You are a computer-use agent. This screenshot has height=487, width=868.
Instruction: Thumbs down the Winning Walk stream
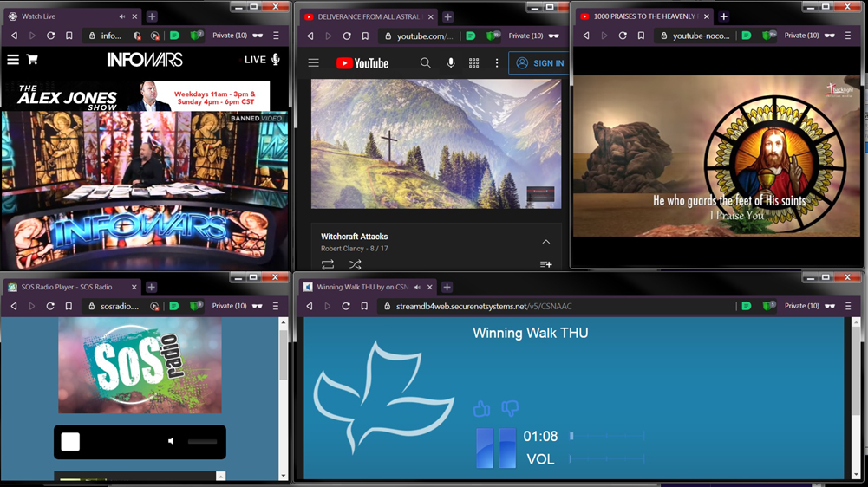point(510,408)
